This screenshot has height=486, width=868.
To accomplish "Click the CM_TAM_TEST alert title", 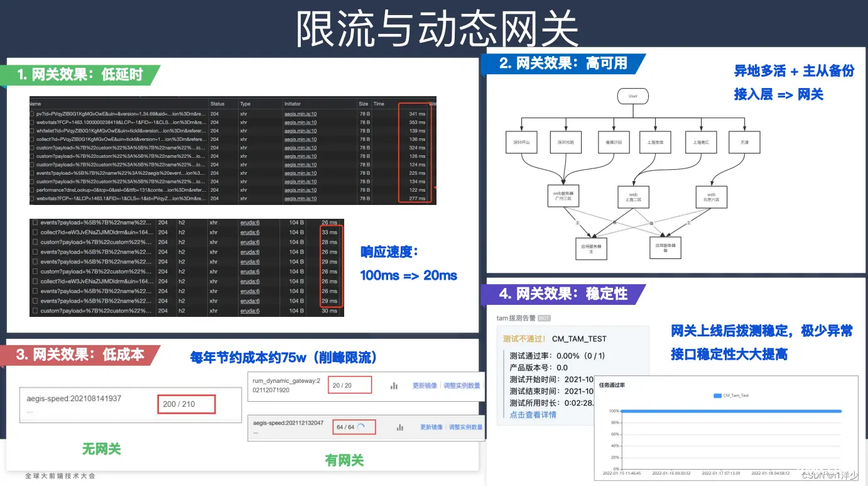I will [x=579, y=338].
